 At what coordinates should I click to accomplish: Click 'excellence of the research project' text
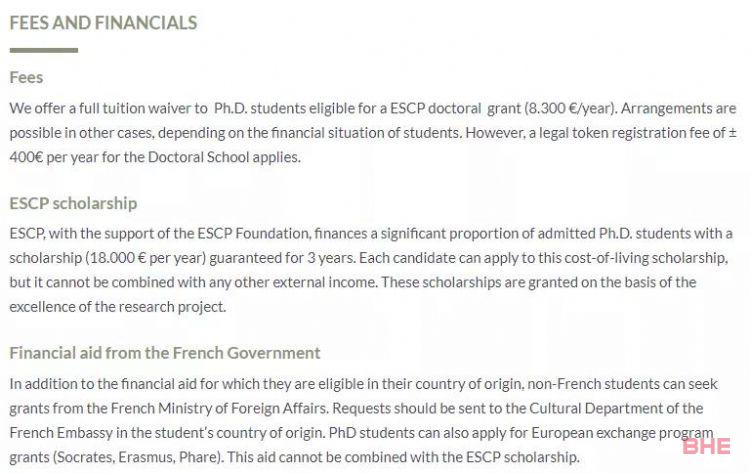click(x=118, y=307)
